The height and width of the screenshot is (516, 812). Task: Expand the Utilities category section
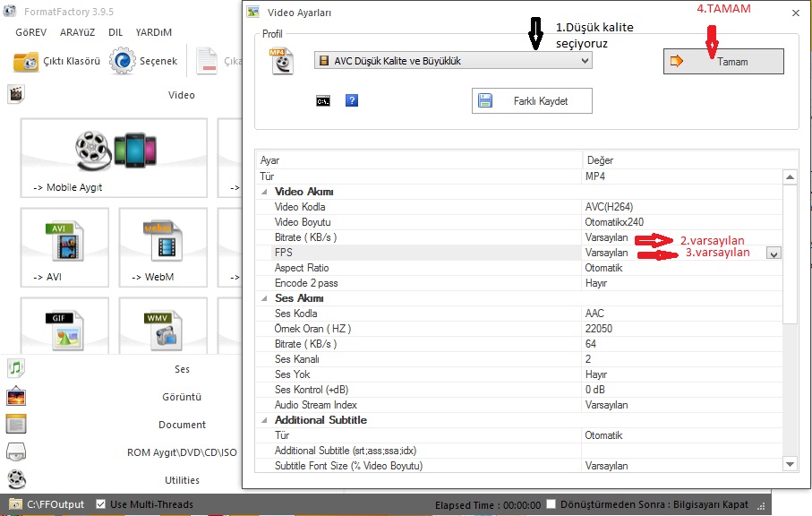[182, 480]
